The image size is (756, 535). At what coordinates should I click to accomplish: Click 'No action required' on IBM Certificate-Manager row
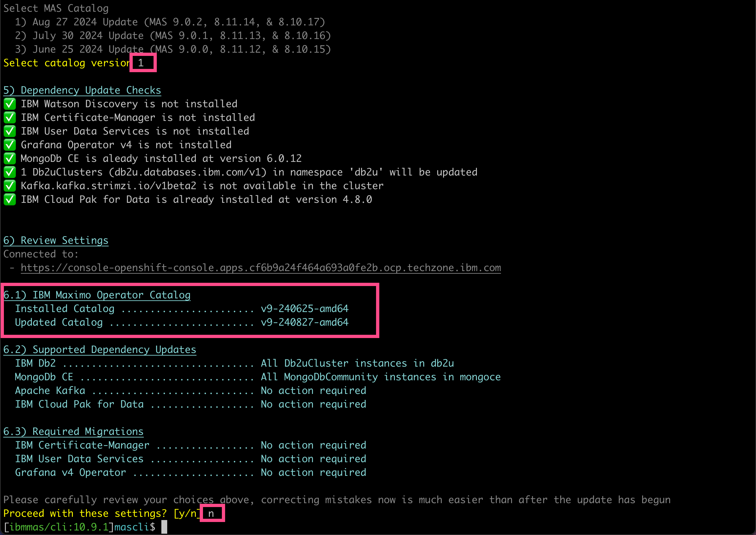pyautogui.click(x=314, y=445)
